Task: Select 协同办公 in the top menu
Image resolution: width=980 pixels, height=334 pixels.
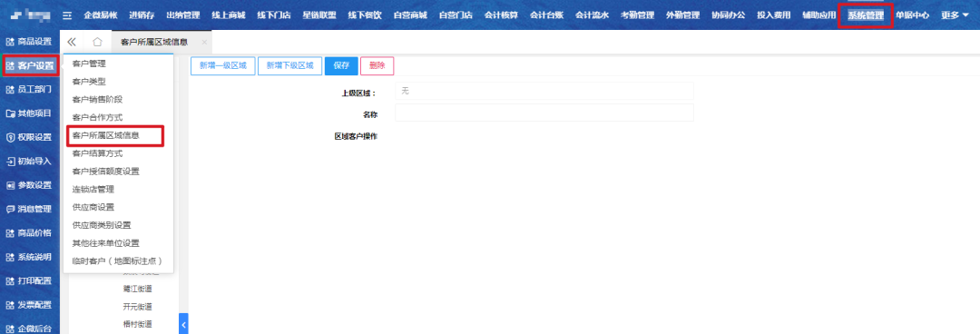Action: (728, 15)
